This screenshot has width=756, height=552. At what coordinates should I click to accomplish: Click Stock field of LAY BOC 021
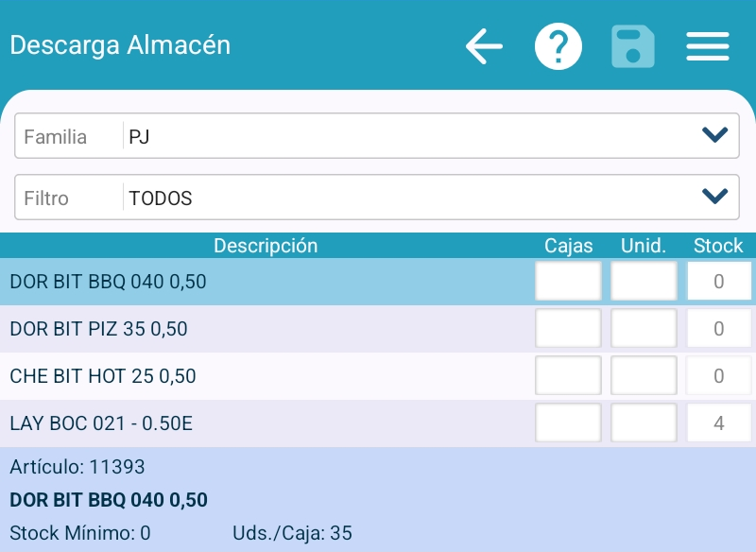click(719, 423)
